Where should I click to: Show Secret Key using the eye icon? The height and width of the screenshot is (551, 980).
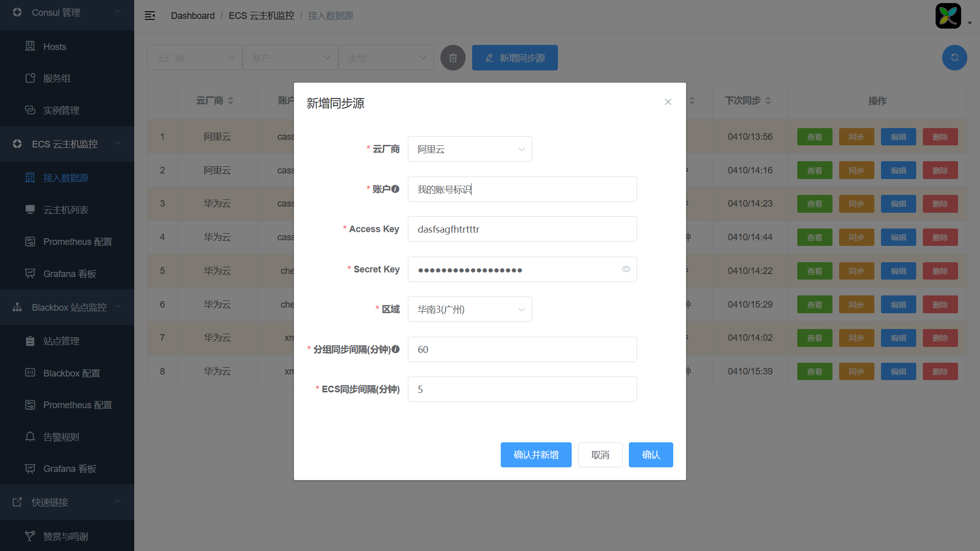click(626, 269)
